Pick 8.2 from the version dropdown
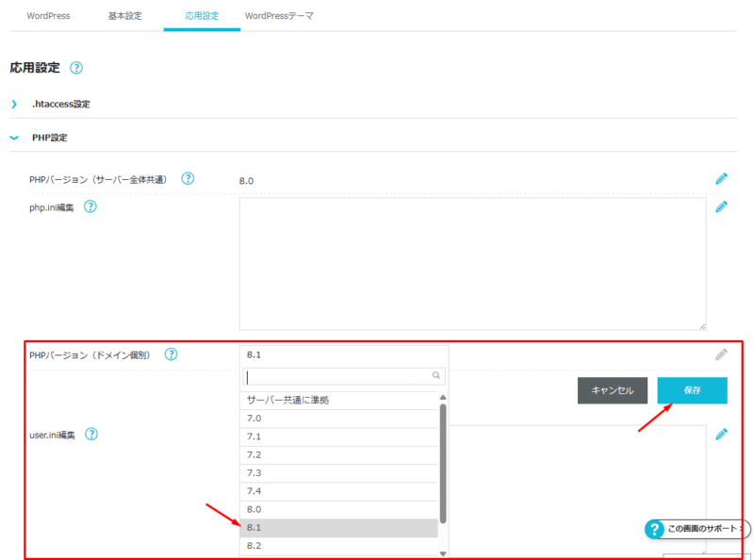754x560 pixels. [x=338, y=546]
